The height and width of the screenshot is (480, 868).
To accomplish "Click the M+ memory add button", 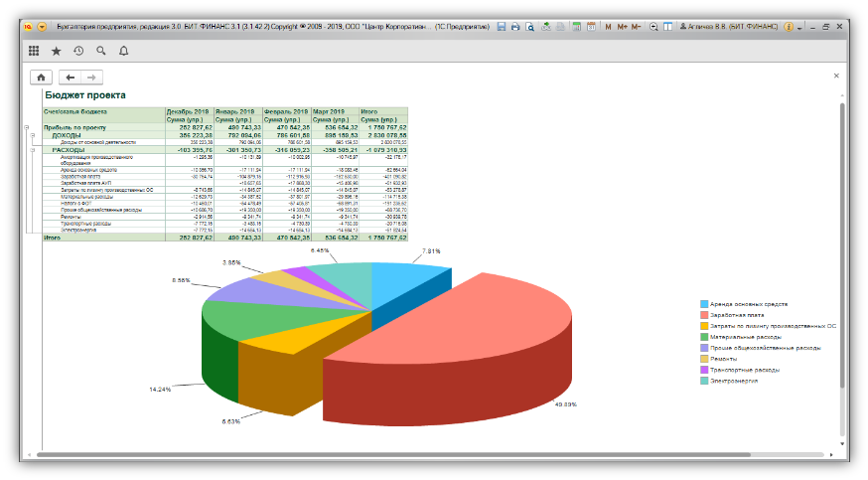I will [x=623, y=27].
